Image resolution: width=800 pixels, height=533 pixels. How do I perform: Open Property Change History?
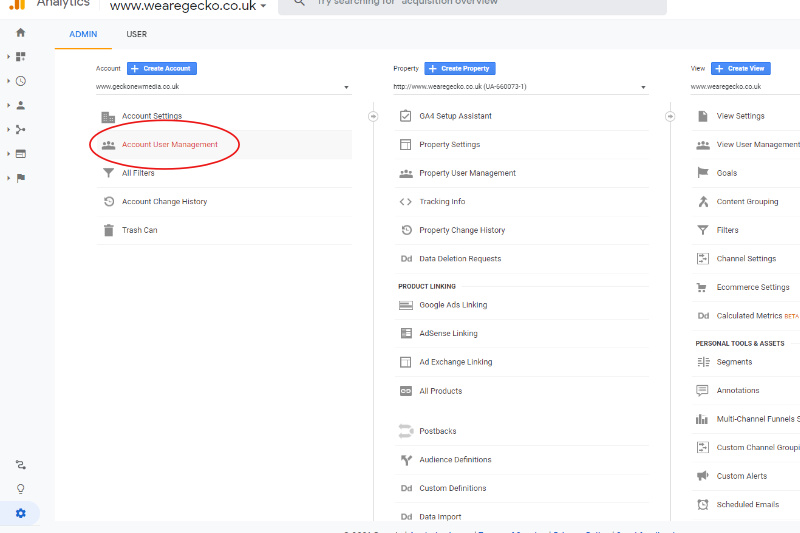(x=521, y=231)
